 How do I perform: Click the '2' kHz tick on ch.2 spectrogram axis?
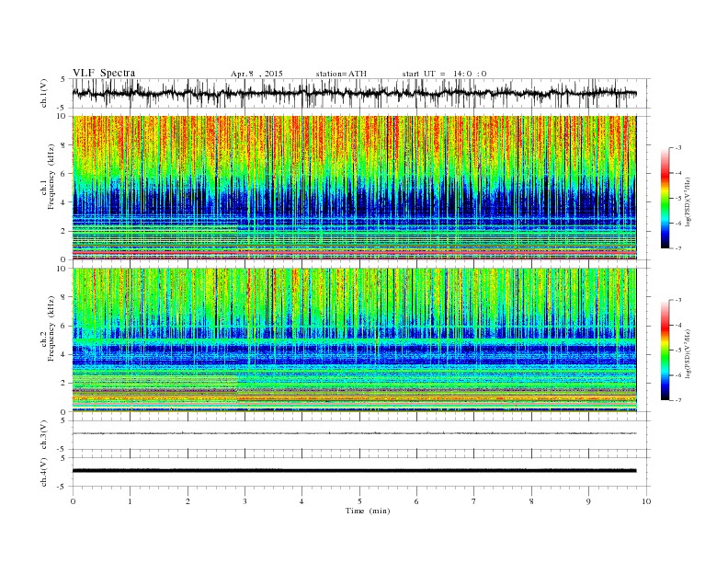point(63,384)
